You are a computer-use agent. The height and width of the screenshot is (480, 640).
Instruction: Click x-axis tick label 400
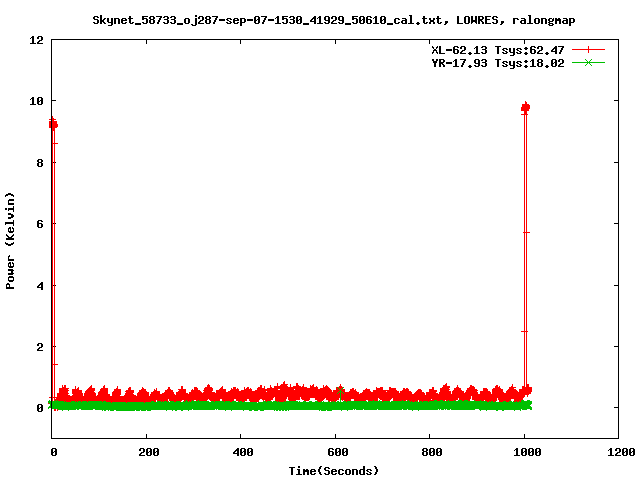tap(243, 452)
